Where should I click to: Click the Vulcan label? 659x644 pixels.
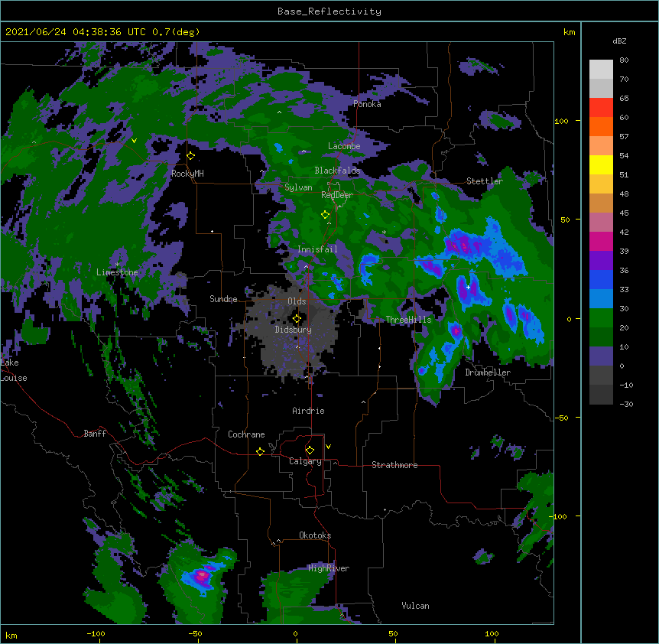click(415, 606)
